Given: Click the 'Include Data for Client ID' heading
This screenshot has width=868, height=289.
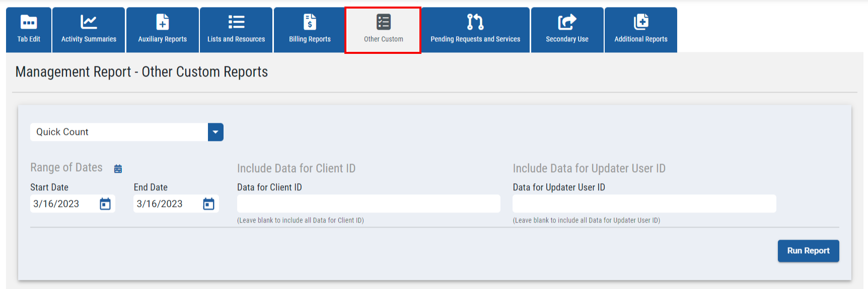Looking at the screenshot, I should pyautogui.click(x=296, y=168).
